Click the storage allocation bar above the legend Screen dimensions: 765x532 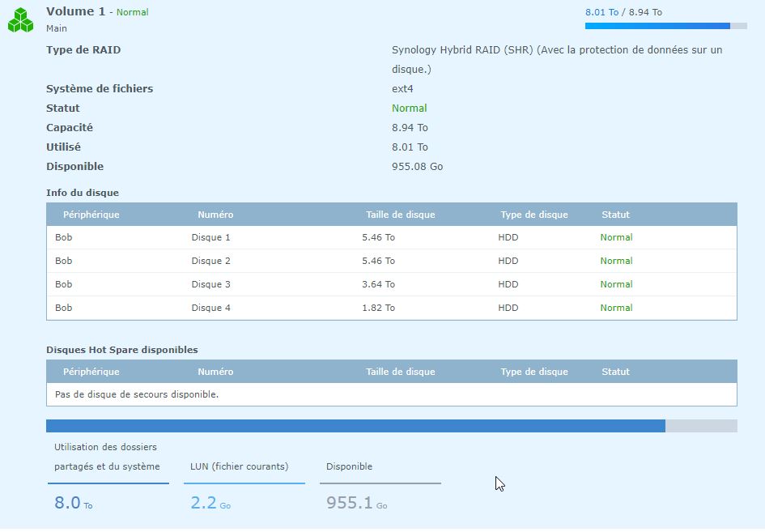coord(392,426)
